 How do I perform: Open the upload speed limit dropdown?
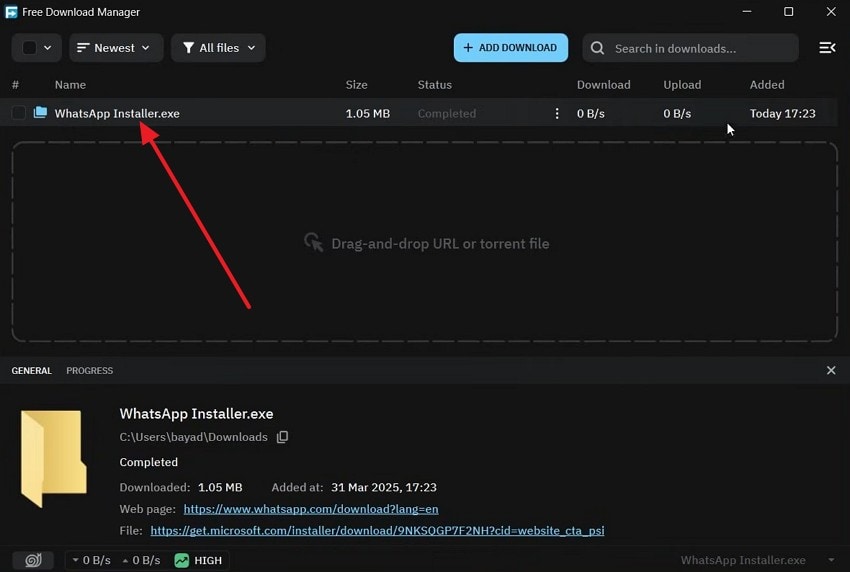[141, 560]
